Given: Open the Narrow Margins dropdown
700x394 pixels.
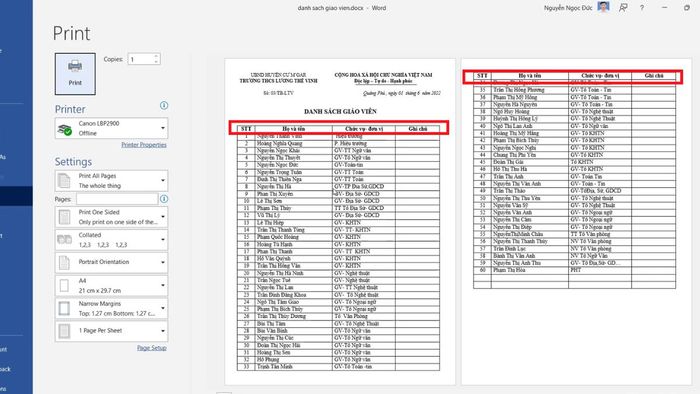Looking at the screenshot, I should pos(111,308).
